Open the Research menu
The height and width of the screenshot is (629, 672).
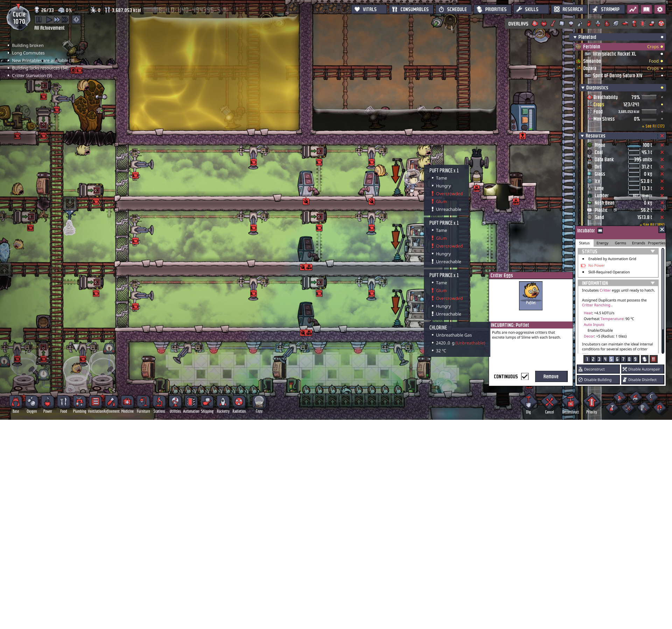pos(568,9)
